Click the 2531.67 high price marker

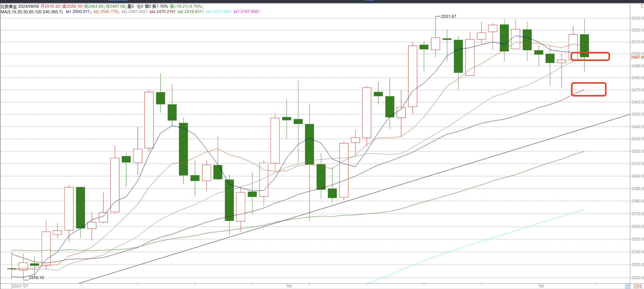[448, 16]
